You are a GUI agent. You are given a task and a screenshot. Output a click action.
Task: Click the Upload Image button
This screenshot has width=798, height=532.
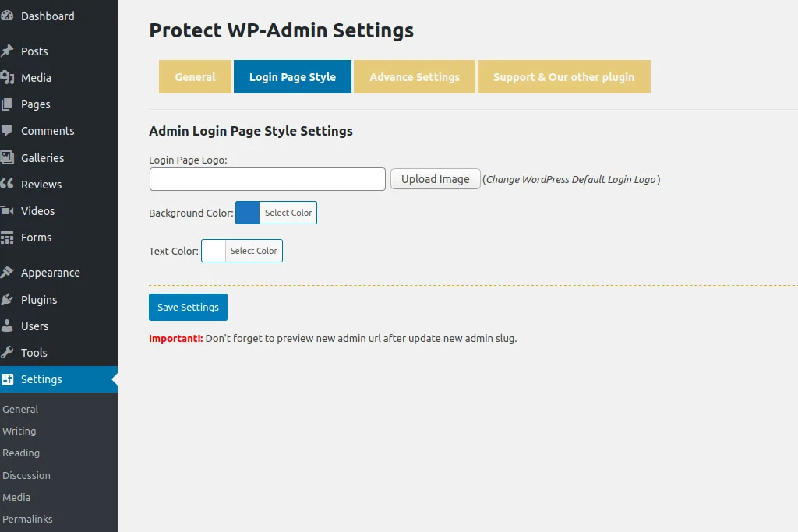click(x=435, y=178)
